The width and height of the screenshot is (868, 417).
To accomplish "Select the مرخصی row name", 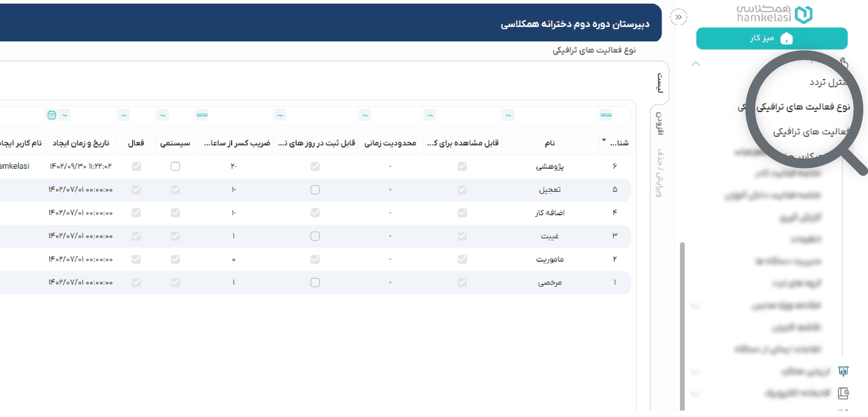I will [x=550, y=282].
